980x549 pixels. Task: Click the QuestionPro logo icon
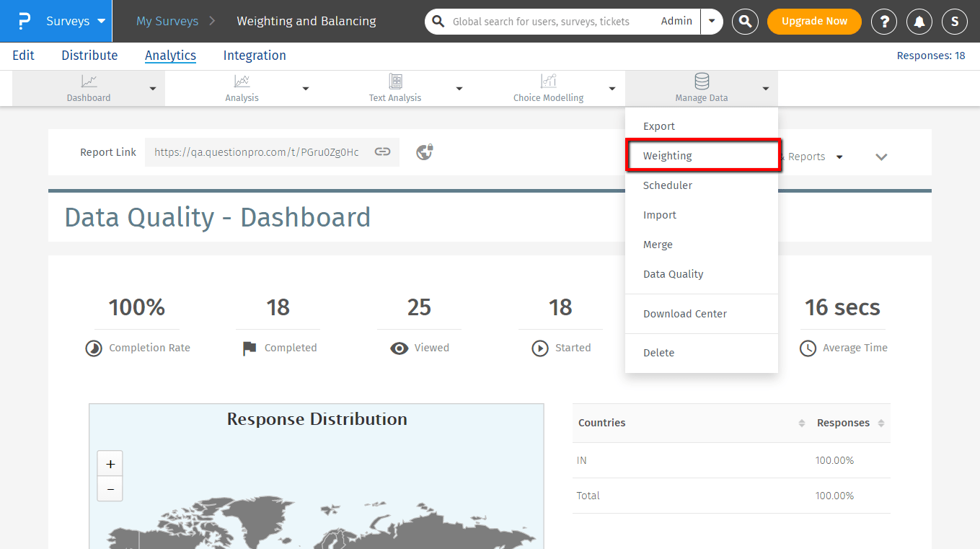pos(25,21)
